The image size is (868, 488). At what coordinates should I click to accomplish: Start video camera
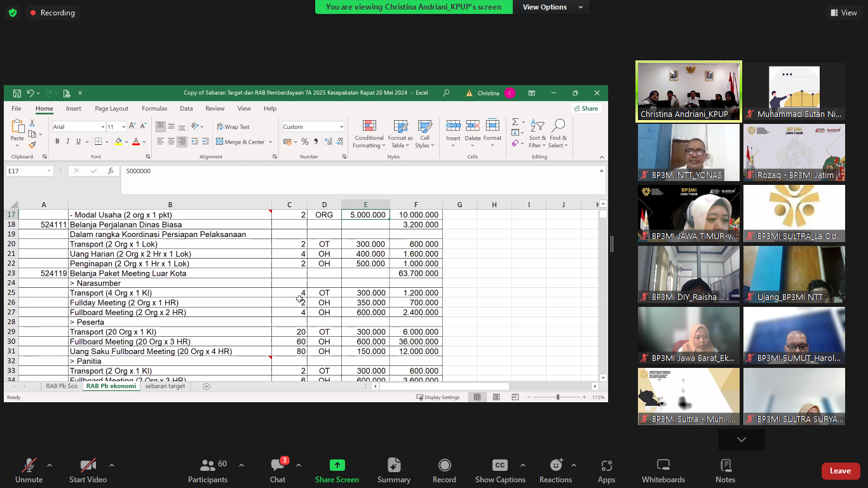point(88,470)
